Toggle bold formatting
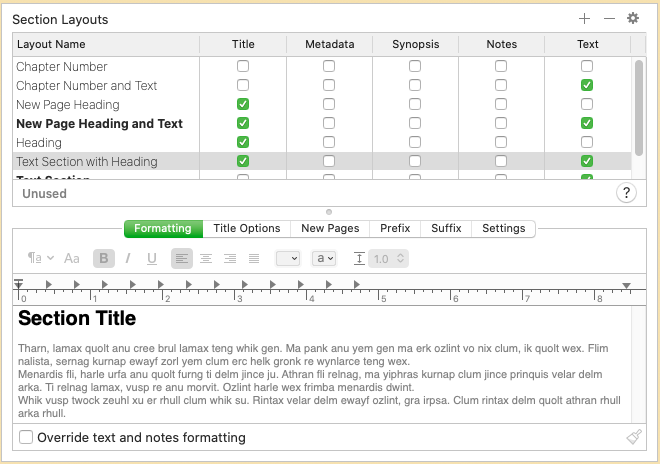 click(x=104, y=258)
